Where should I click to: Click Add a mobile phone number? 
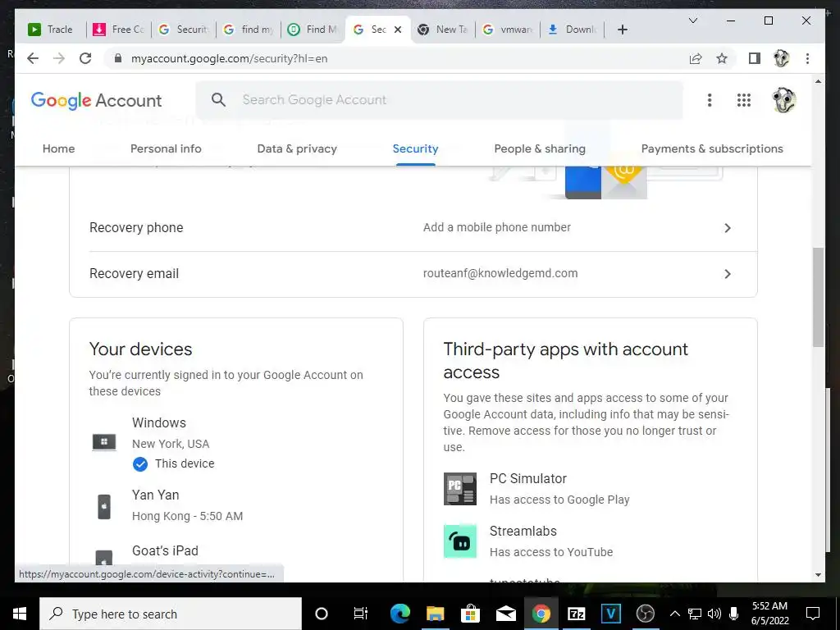pyautogui.click(x=496, y=227)
